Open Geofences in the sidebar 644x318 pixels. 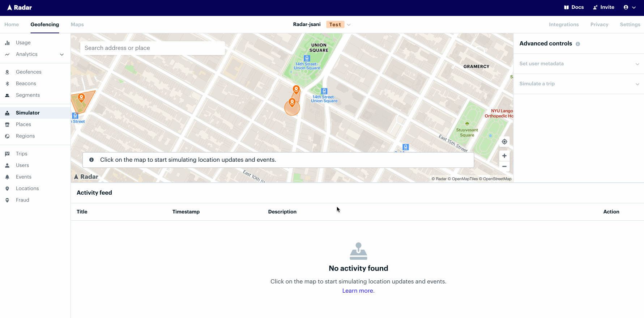coord(29,72)
